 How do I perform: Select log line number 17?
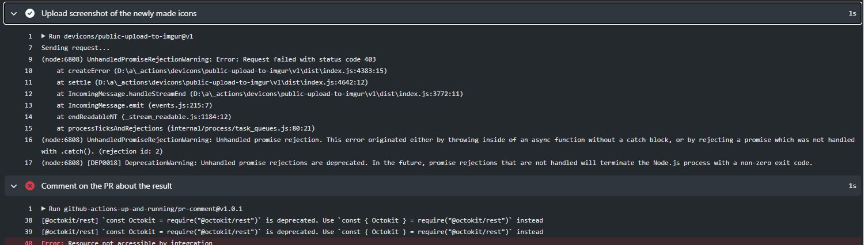pos(29,163)
